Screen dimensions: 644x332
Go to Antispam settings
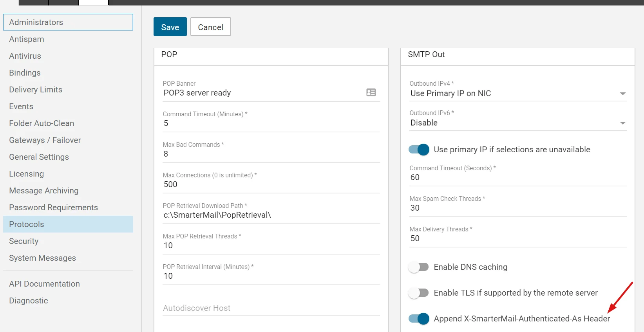pyautogui.click(x=68, y=39)
